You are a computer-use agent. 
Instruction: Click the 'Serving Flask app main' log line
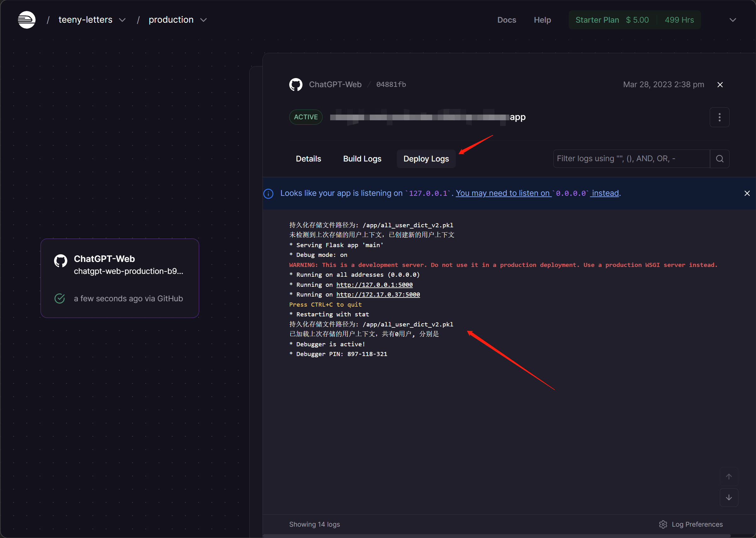pyautogui.click(x=336, y=245)
